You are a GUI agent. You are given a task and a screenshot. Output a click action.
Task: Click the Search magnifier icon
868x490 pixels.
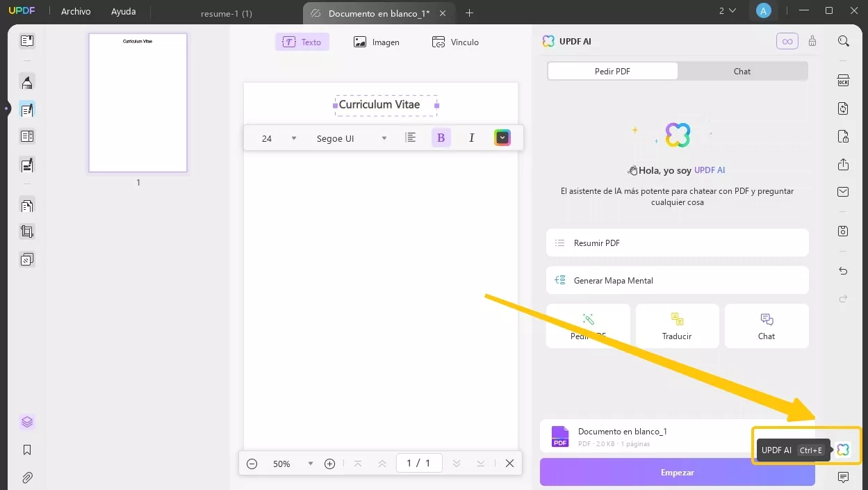click(843, 41)
